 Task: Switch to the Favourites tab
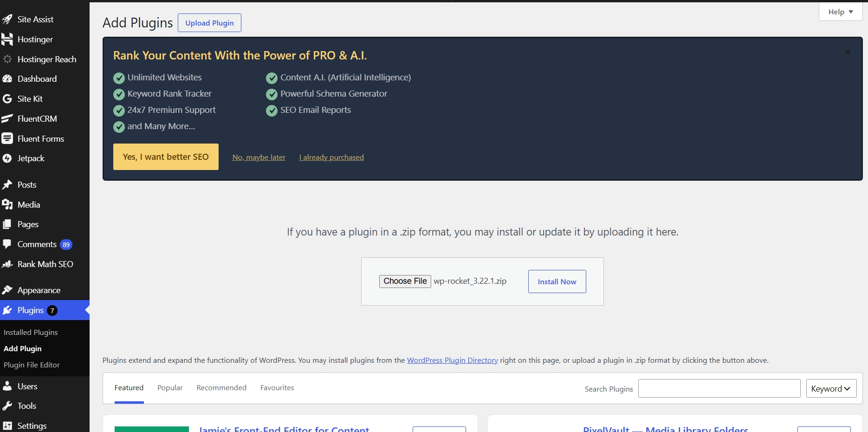point(277,388)
